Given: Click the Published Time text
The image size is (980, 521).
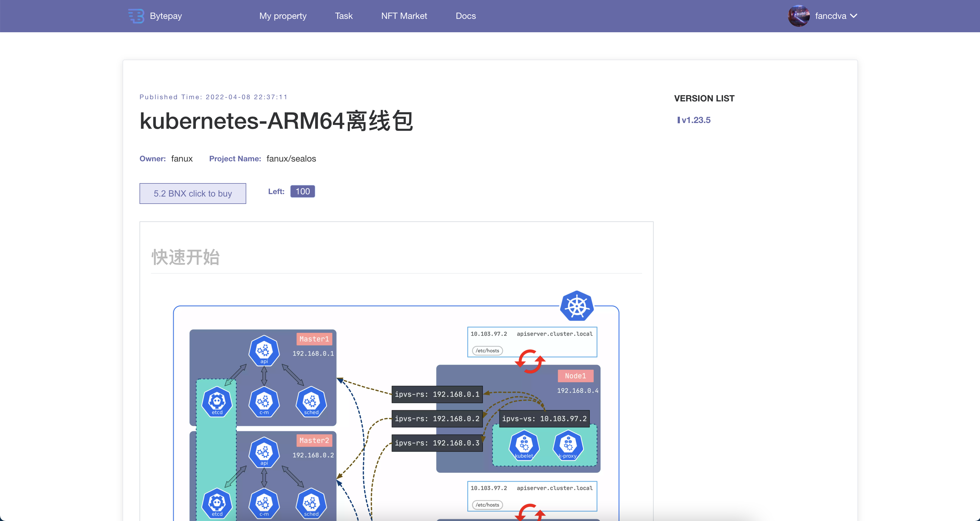Looking at the screenshot, I should [x=213, y=97].
